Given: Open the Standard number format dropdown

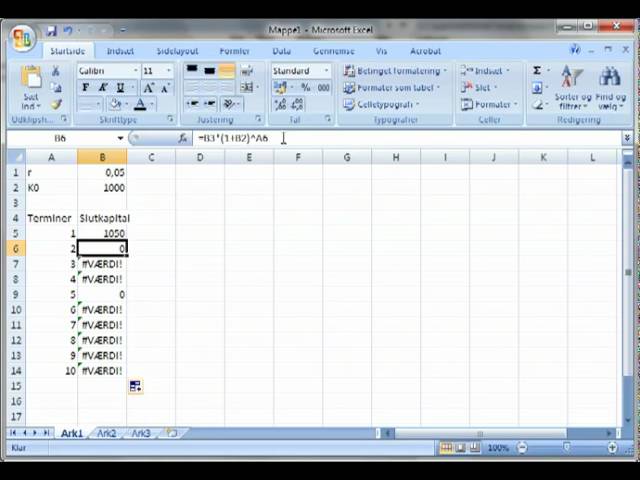Looking at the screenshot, I should point(326,71).
